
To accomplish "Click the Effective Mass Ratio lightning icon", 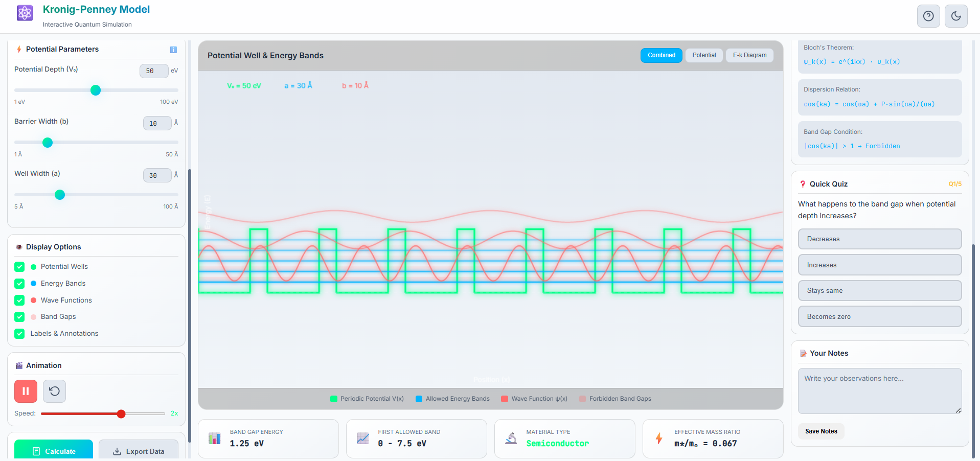I will click(x=659, y=439).
